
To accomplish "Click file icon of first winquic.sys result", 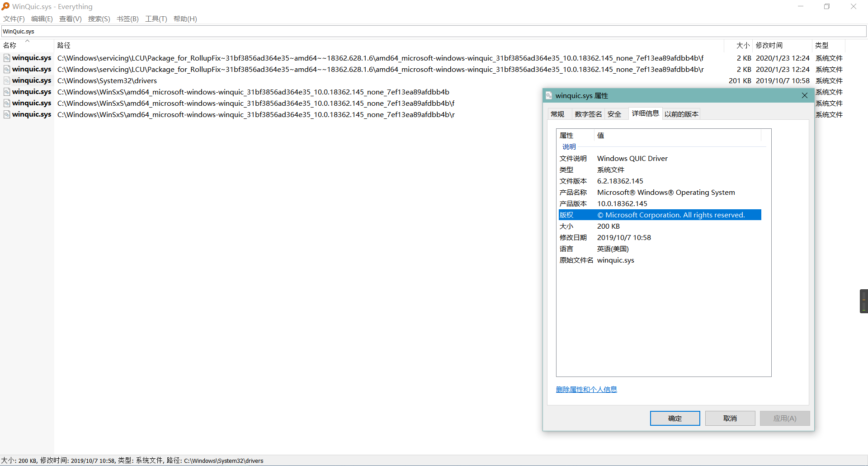I will point(7,58).
